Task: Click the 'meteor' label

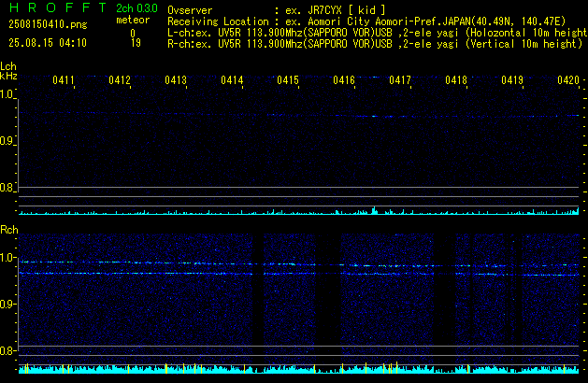Action: pyautogui.click(x=133, y=20)
